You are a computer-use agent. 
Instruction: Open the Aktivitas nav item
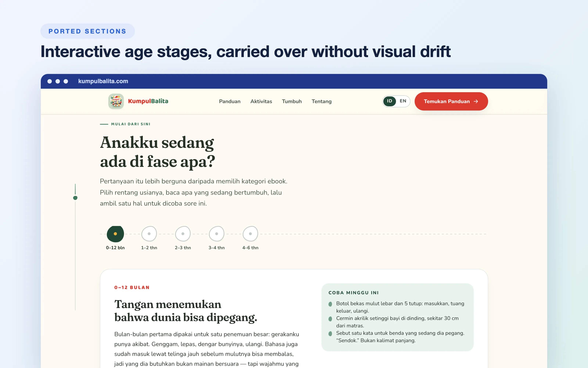(261, 102)
